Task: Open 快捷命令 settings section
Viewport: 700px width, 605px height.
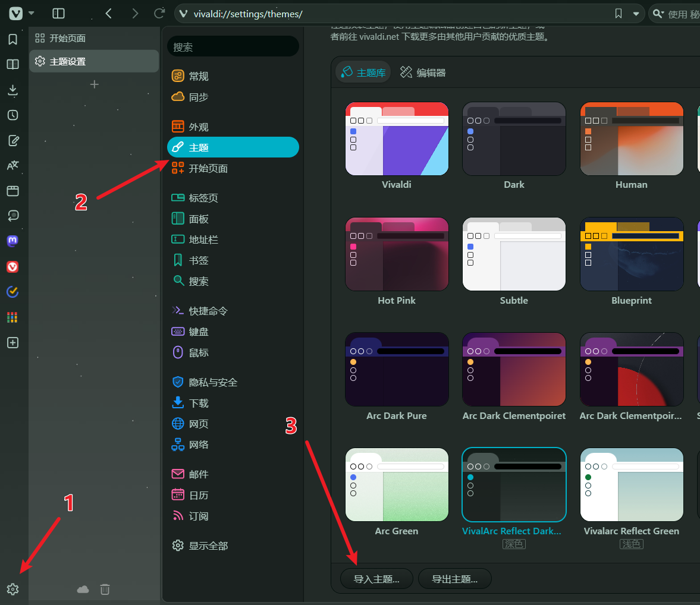Action: (233, 311)
